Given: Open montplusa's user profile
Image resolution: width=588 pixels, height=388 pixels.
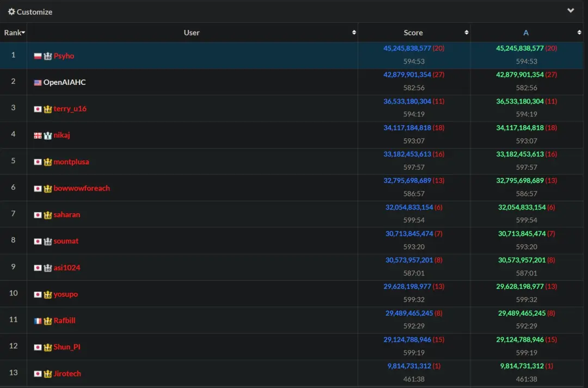Looking at the screenshot, I should pyautogui.click(x=71, y=162).
